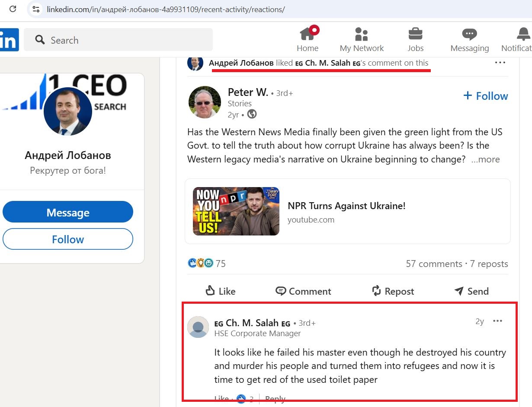This screenshot has width=532, height=407.
Task: Open the three-dots menu of the post
Action: pyautogui.click(x=500, y=63)
